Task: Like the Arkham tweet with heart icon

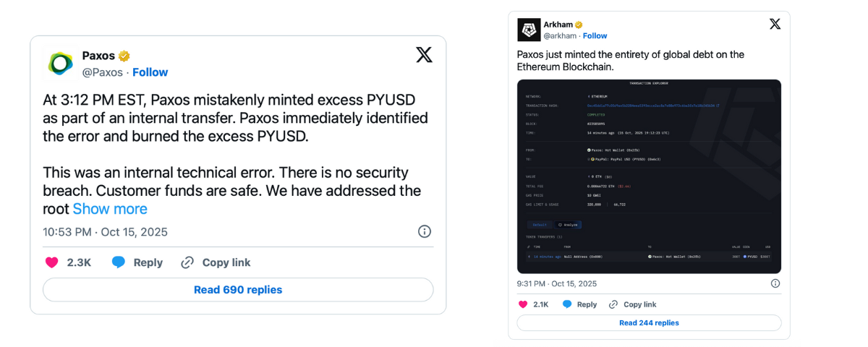Action: point(524,304)
